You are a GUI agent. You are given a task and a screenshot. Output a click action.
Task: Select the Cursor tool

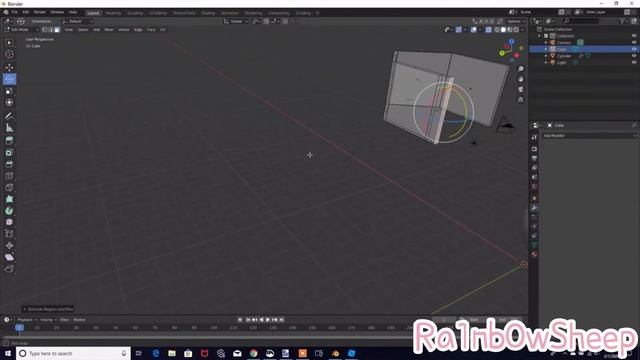9,54
